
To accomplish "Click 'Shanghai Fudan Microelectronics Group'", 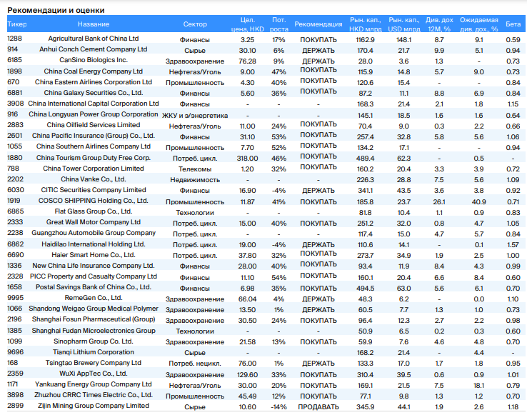I will (94, 331).
